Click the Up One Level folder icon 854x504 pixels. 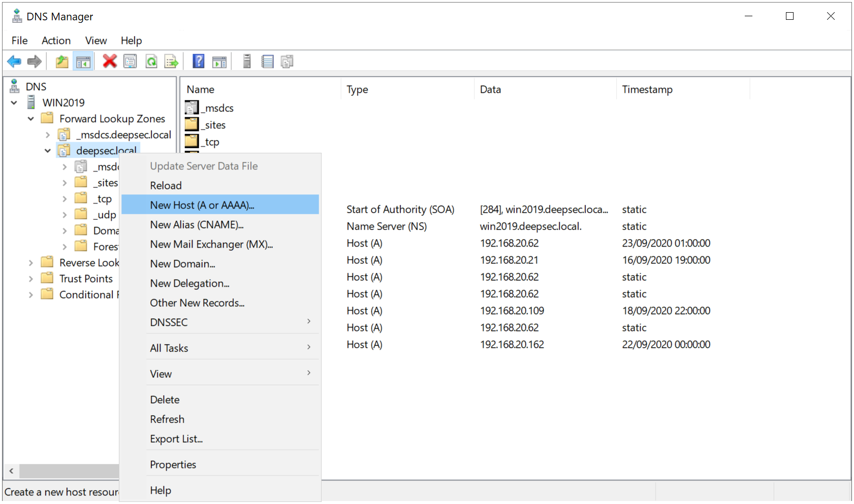tap(62, 62)
